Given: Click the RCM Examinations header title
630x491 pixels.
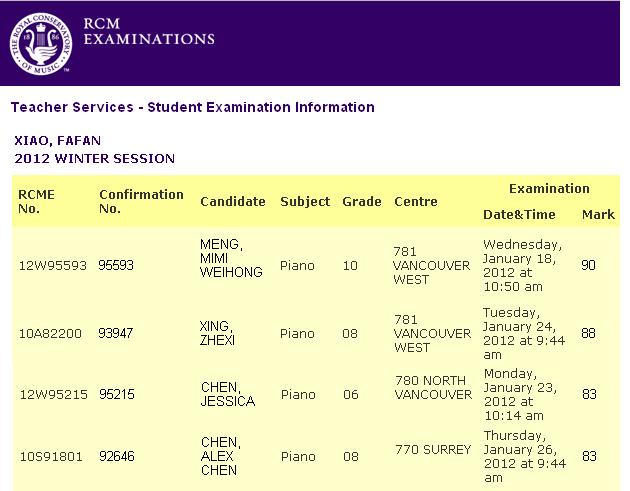Looking at the screenshot, I should pos(148,32).
